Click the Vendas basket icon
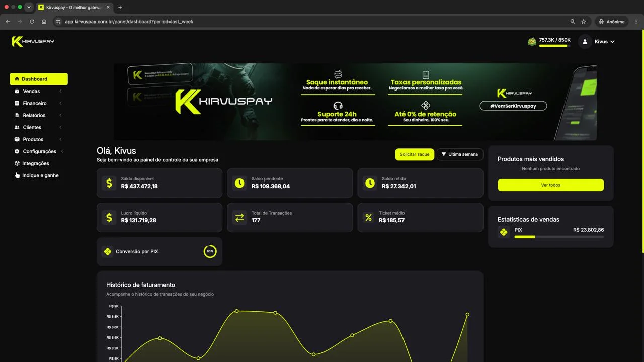Image resolution: width=644 pixels, height=362 pixels. [17, 91]
